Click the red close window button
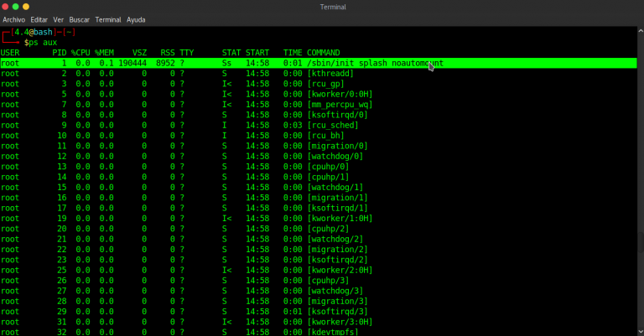This screenshot has height=336, width=644. coord(5,7)
